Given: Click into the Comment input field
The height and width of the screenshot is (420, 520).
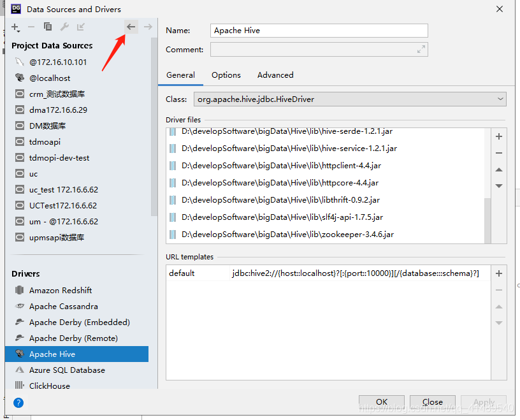Looking at the screenshot, I should 319,50.
